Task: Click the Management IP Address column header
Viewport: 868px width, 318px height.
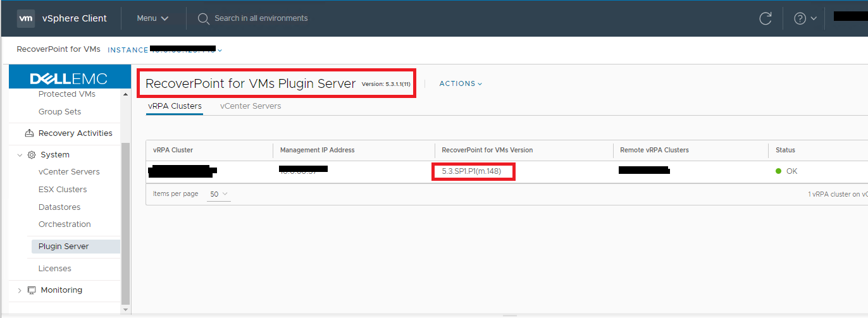Action: [x=317, y=150]
